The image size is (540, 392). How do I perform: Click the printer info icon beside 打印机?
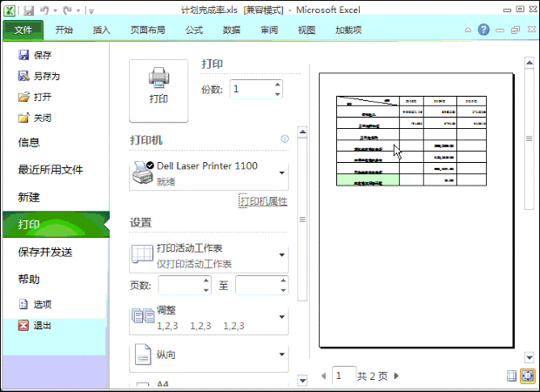click(x=285, y=139)
